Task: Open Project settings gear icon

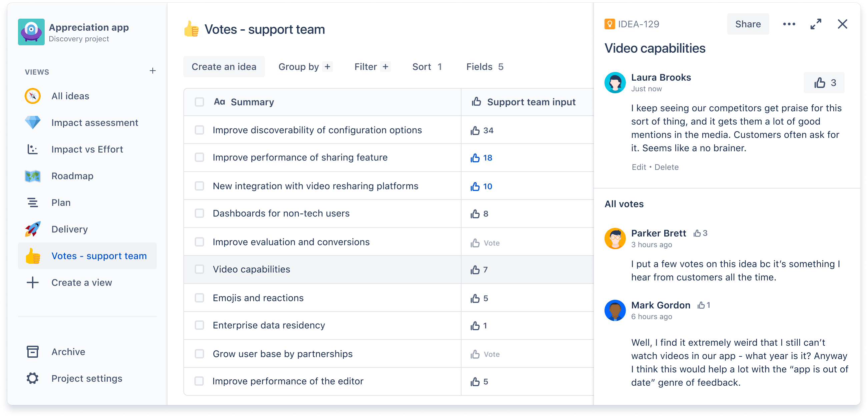Action: (32, 378)
